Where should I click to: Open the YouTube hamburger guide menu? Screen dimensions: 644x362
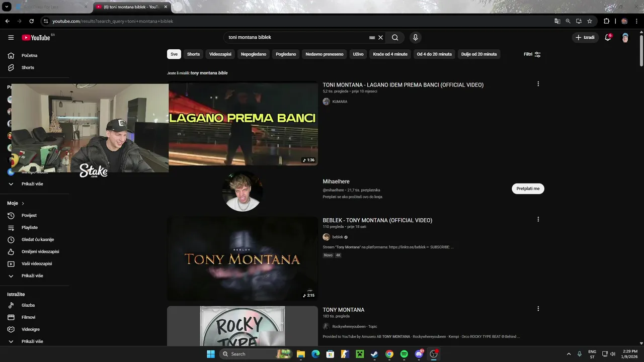(11, 38)
